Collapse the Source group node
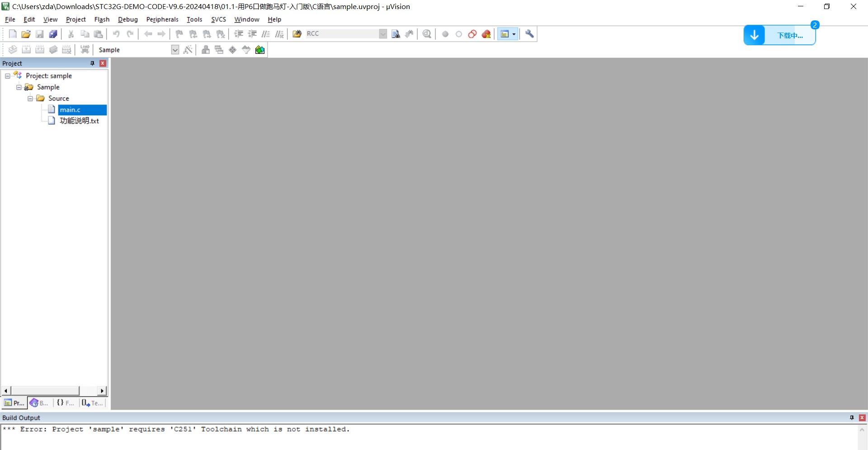Viewport: 868px width, 450px height. [x=30, y=99]
